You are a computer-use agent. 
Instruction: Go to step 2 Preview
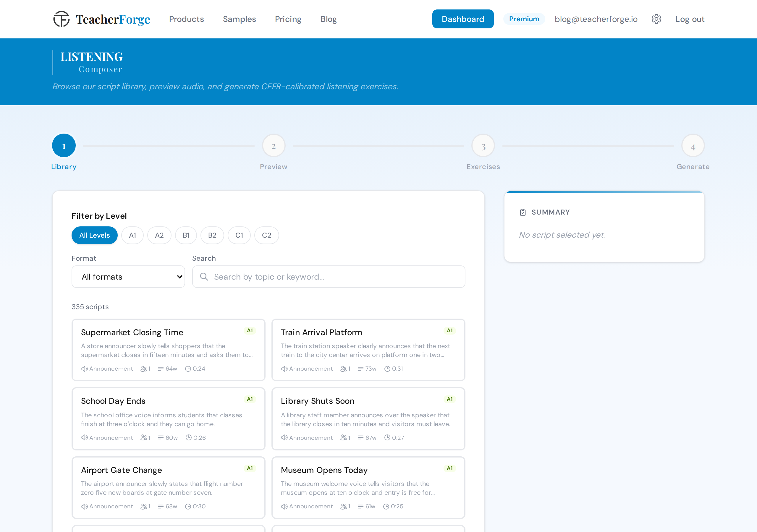point(273,146)
